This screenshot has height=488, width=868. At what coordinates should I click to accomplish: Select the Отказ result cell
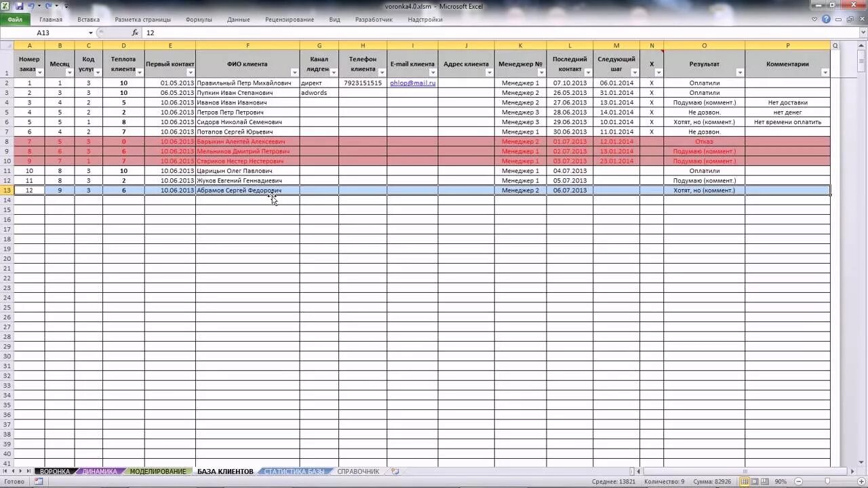point(704,142)
